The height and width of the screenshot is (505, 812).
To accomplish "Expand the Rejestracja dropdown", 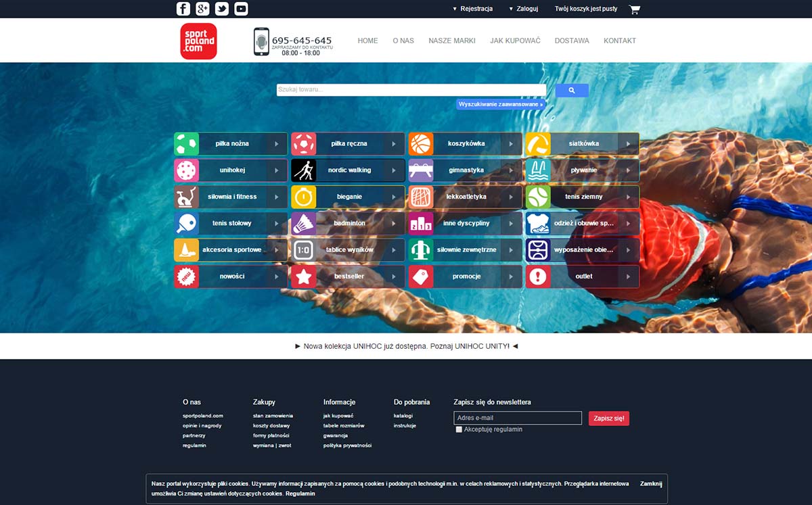I will point(472,9).
